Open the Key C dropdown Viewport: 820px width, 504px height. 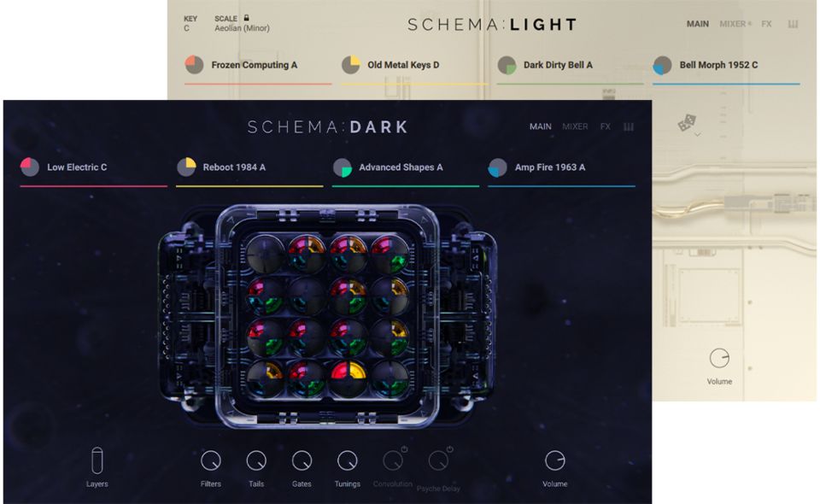coord(187,28)
